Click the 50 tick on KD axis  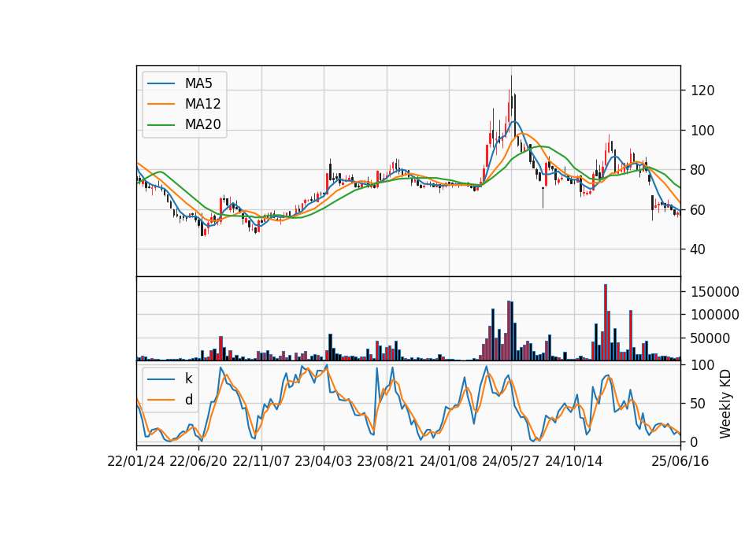tap(699, 404)
